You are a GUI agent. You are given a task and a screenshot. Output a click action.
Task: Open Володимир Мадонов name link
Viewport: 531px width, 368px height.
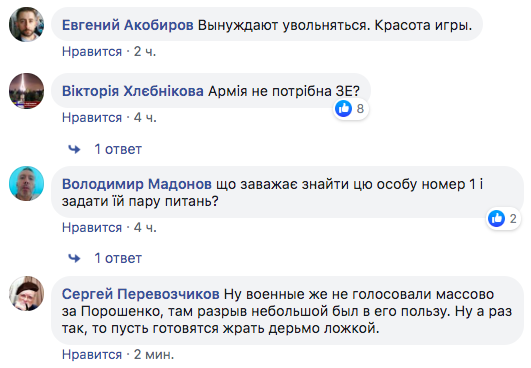pos(137,184)
